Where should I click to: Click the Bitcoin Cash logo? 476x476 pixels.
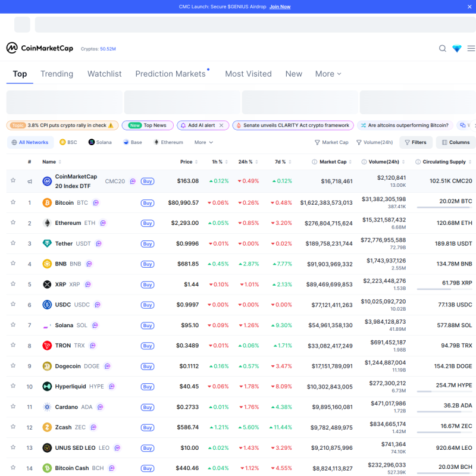point(47,468)
